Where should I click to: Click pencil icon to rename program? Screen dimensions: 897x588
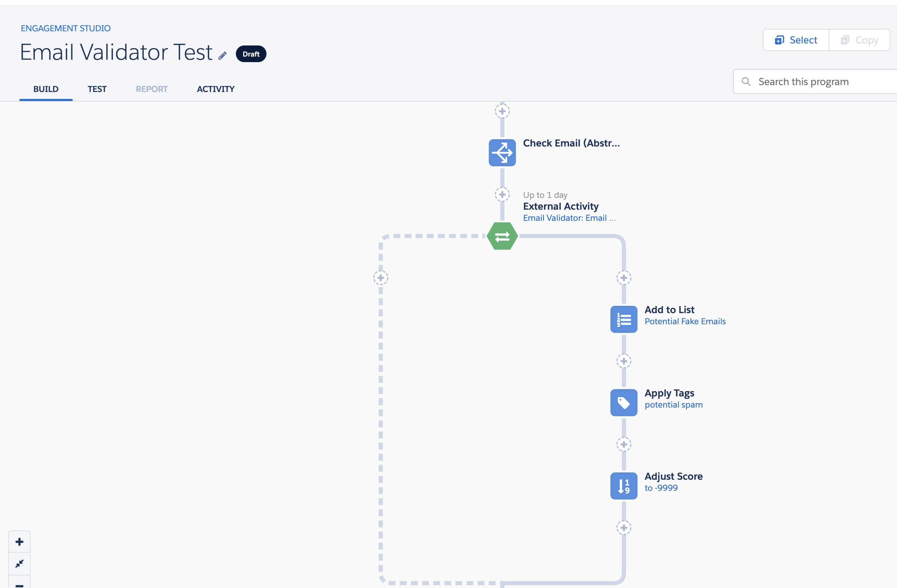[x=222, y=56]
